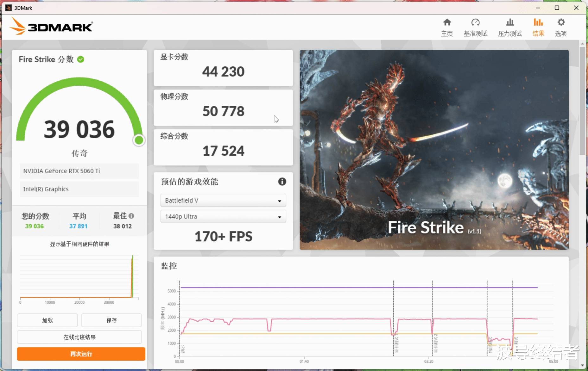Click the 物理分数 score 50 778
Screen dimensions: 588x371
point(223,111)
